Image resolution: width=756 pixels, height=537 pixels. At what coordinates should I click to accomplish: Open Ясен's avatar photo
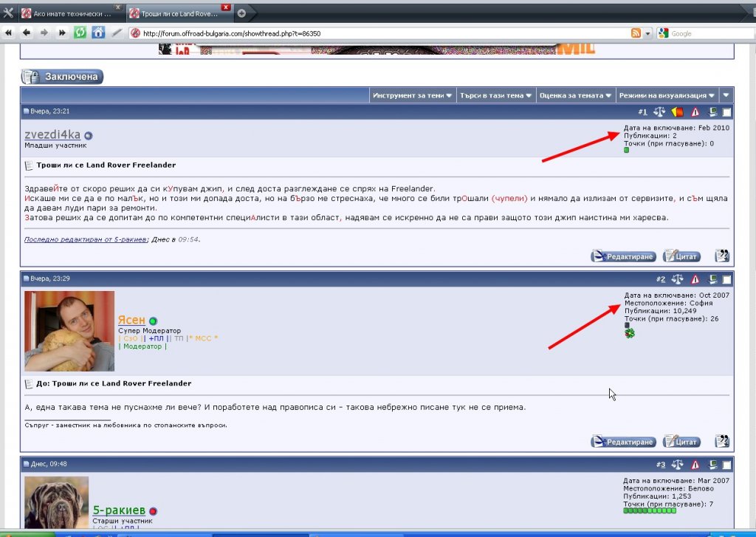coord(69,331)
